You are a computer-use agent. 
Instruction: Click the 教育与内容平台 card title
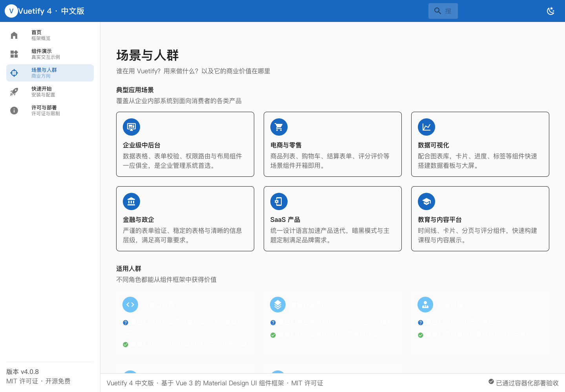coord(440,220)
